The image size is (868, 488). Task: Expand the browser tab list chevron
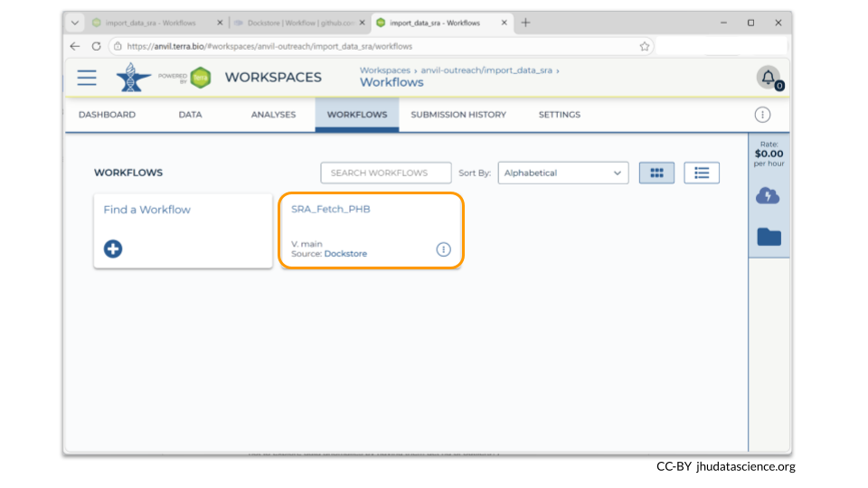pos(75,23)
